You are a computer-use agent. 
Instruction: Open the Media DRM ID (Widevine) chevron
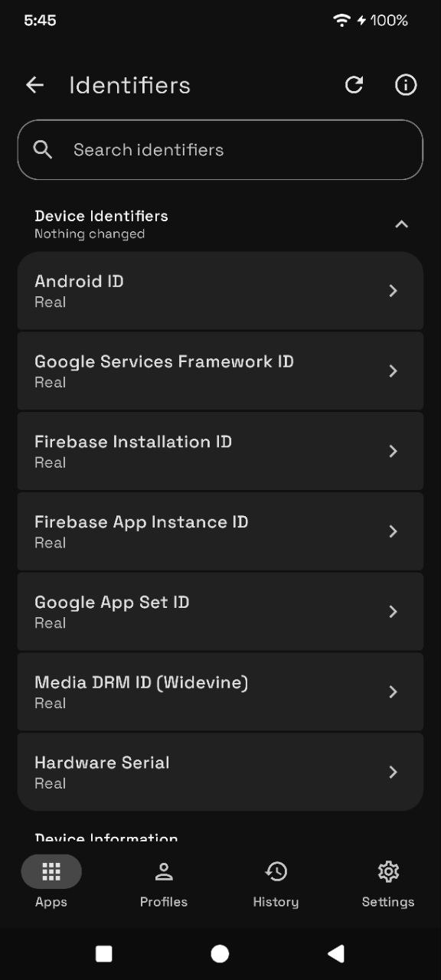point(393,692)
